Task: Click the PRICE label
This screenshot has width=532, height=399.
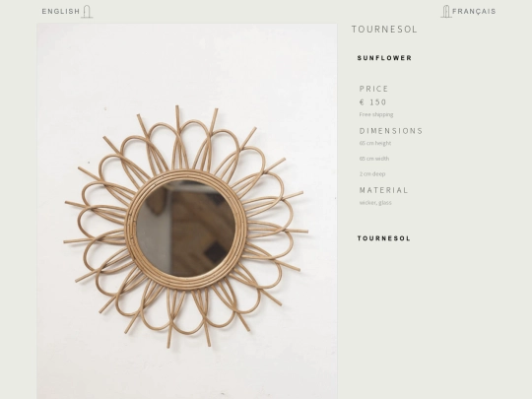Action: pyautogui.click(x=373, y=89)
